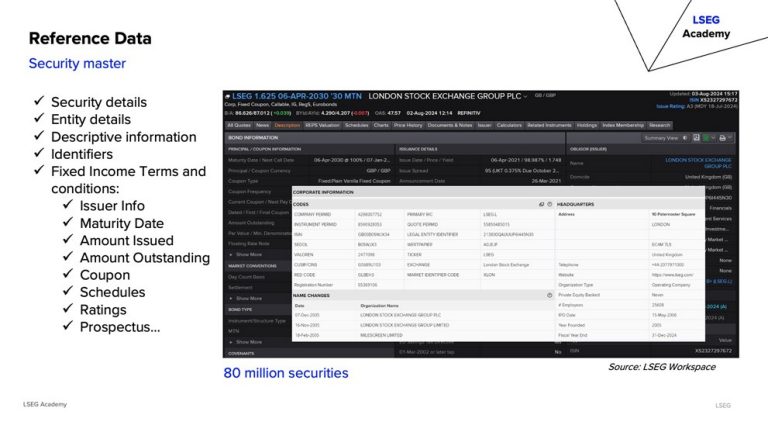Open the Charts tab

point(381,125)
